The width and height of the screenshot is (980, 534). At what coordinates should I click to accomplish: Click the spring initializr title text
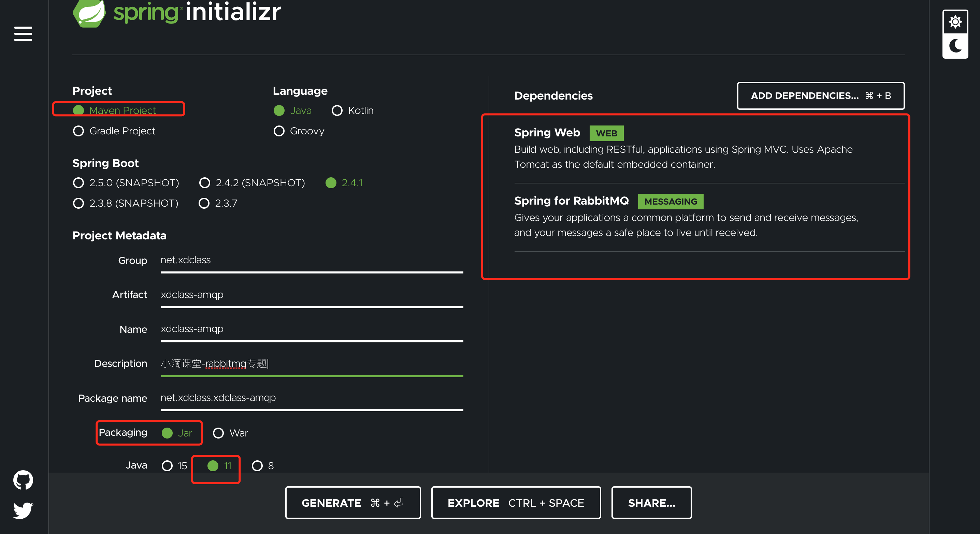[197, 12]
